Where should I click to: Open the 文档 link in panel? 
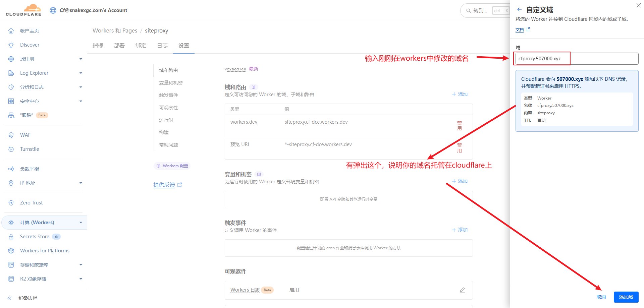coord(523,30)
